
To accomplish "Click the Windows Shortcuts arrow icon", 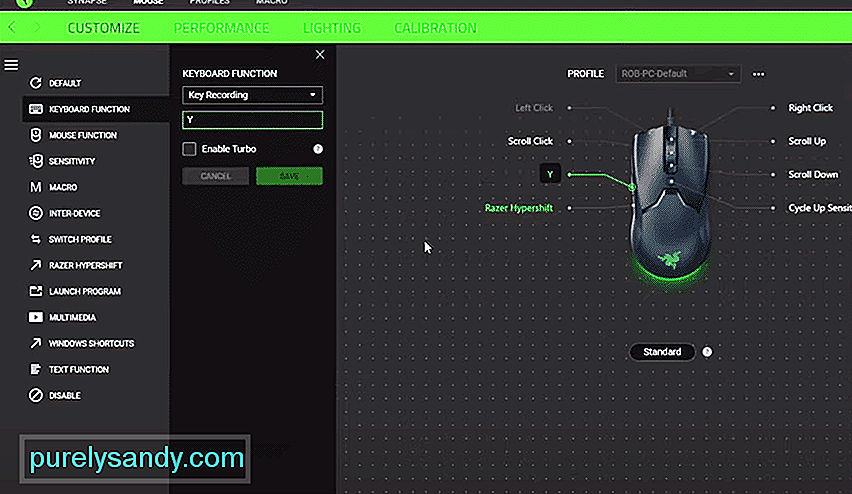I will click(36, 343).
